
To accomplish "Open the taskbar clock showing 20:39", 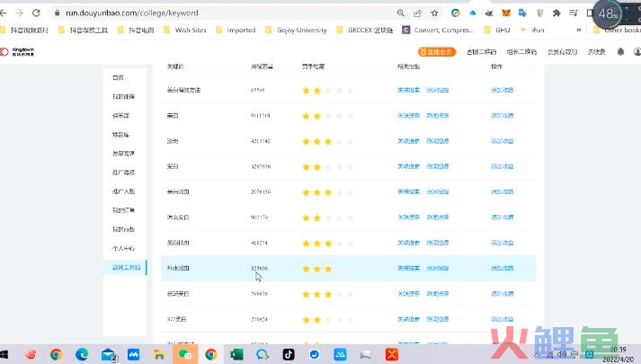I will (618, 354).
